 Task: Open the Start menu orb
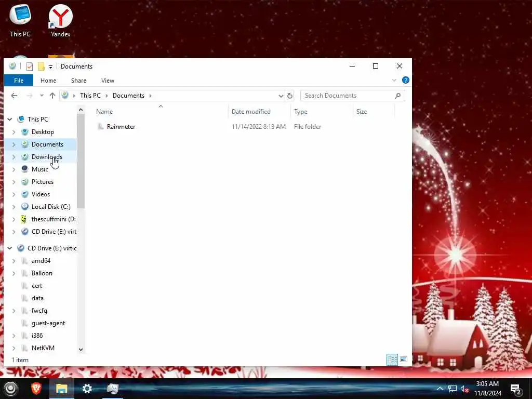click(10, 389)
